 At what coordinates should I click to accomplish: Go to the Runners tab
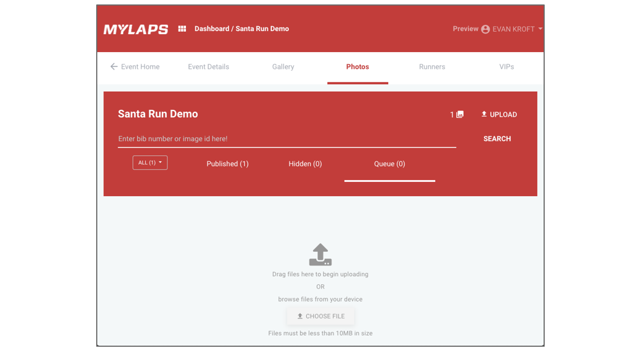tap(432, 67)
